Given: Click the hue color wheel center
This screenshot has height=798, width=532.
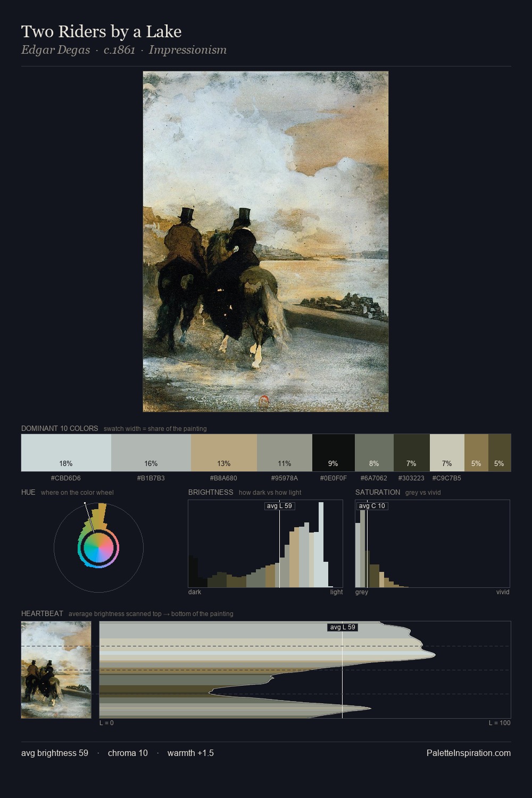Looking at the screenshot, I should coord(98,548).
